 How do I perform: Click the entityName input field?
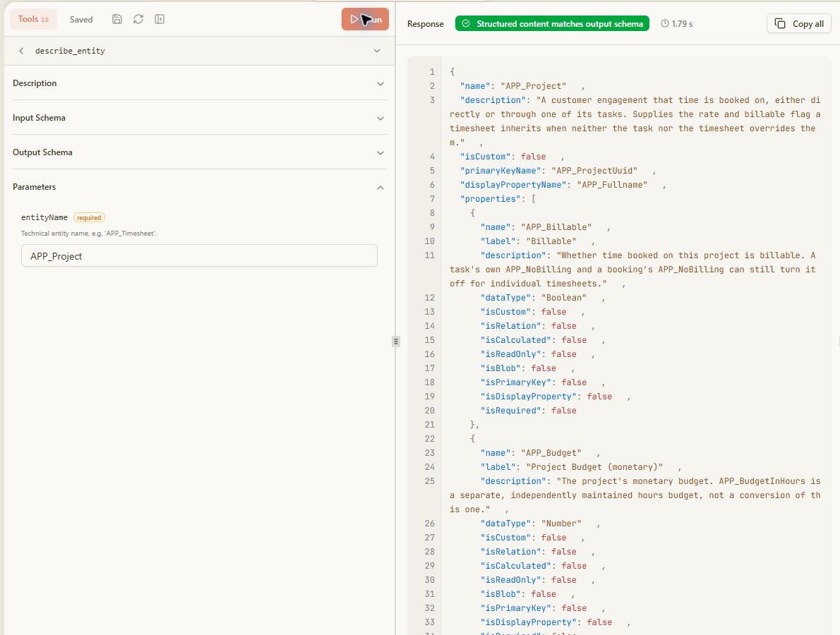199,256
